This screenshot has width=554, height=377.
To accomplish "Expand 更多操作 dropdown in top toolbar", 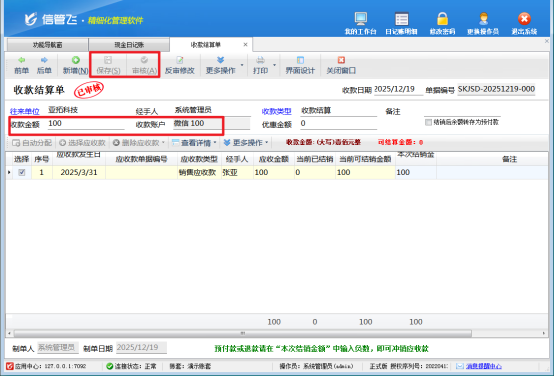I will [242, 65].
